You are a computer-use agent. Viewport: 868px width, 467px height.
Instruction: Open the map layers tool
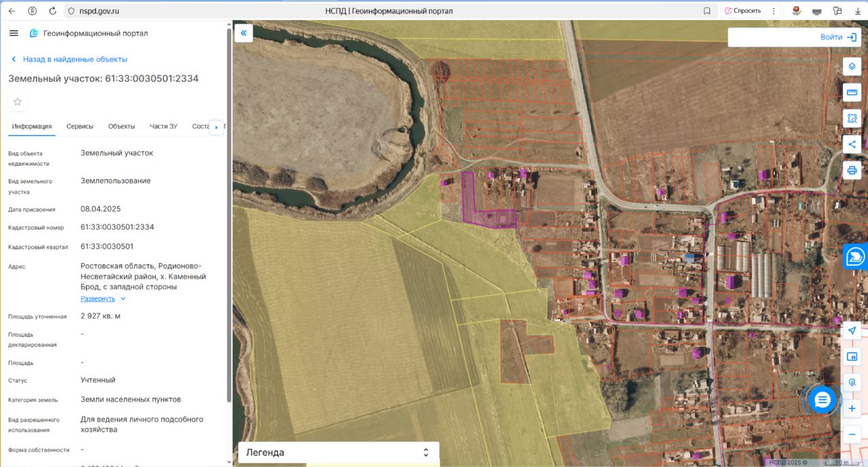pyautogui.click(x=852, y=66)
